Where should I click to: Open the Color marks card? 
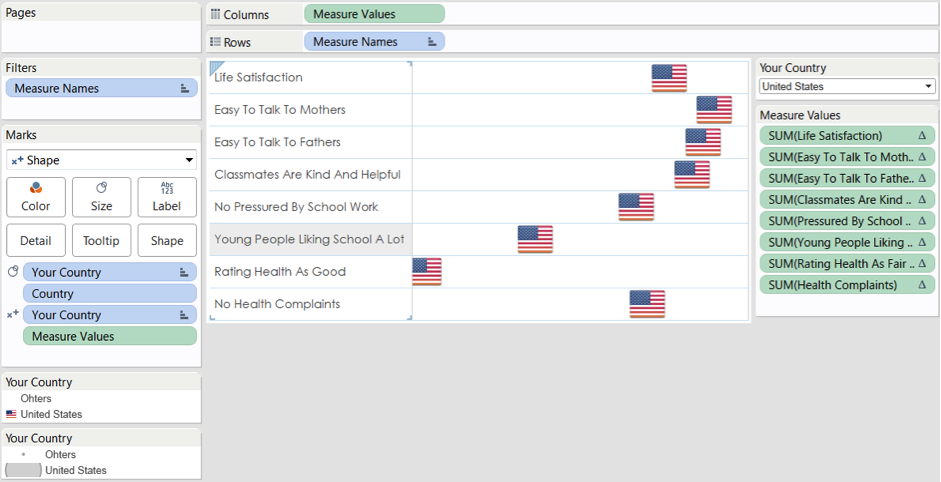pos(36,197)
